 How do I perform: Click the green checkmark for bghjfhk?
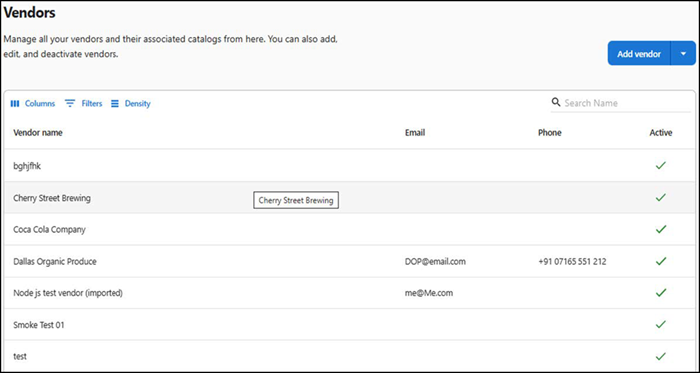[660, 166]
